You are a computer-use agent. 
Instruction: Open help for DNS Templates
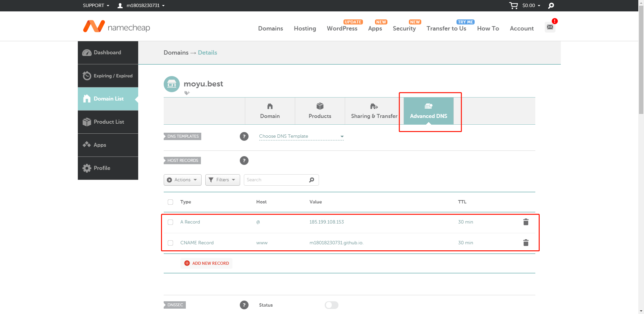tap(244, 136)
